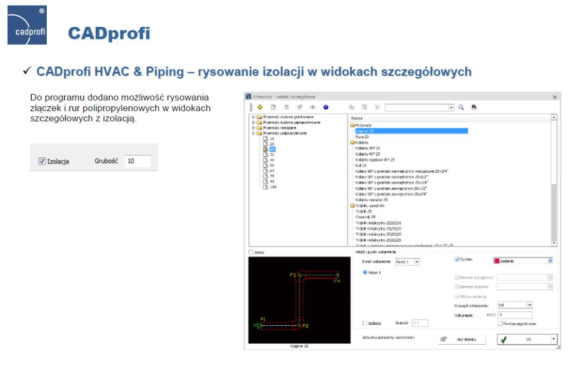Image resolution: width=570 pixels, height=392 pixels.
Task: Click the Odsunięcie value input field
Action: coord(515,314)
